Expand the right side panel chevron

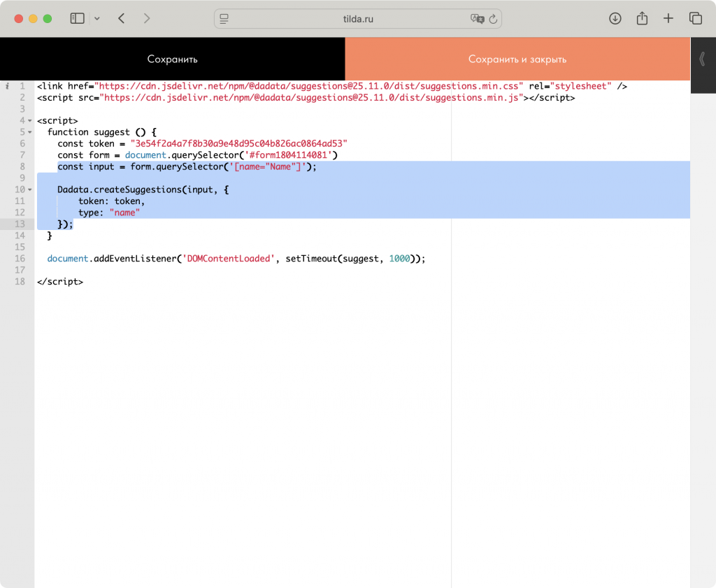(702, 59)
